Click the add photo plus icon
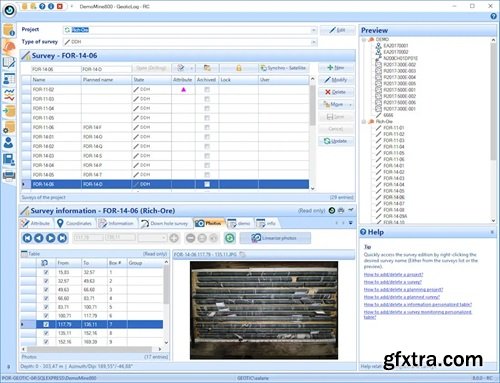500x383 pixels. click(174, 238)
